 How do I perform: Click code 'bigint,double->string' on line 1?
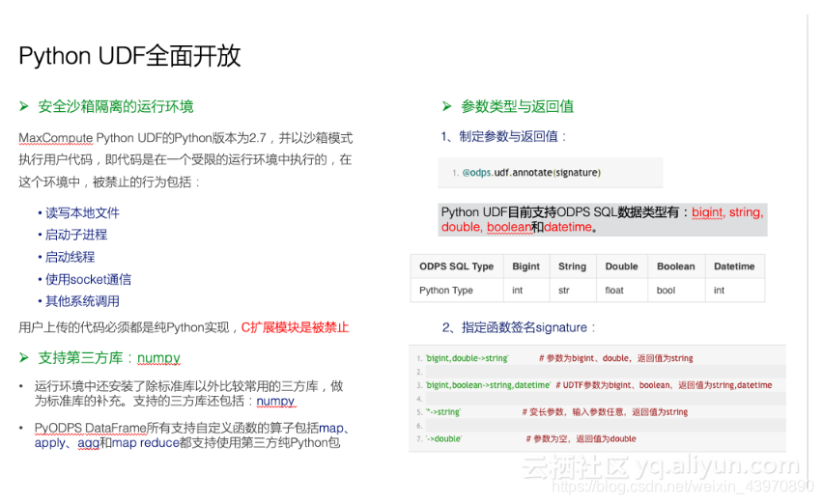[x=467, y=358]
